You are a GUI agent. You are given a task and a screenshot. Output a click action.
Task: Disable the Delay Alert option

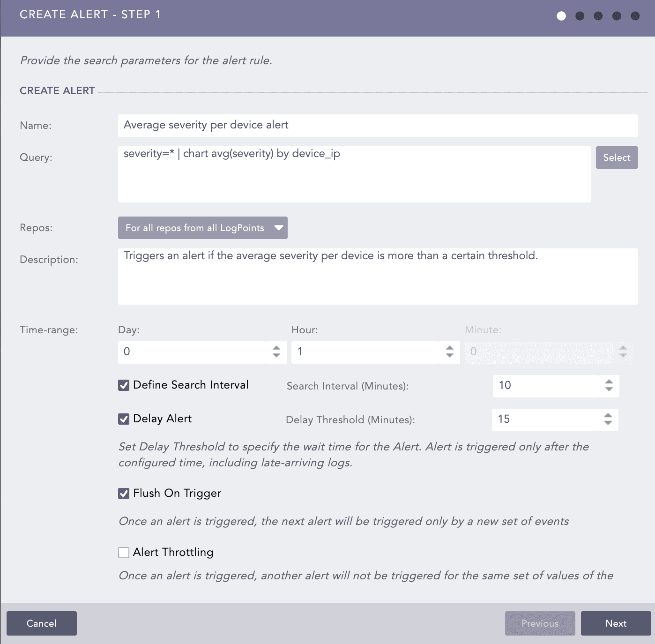click(124, 419)
